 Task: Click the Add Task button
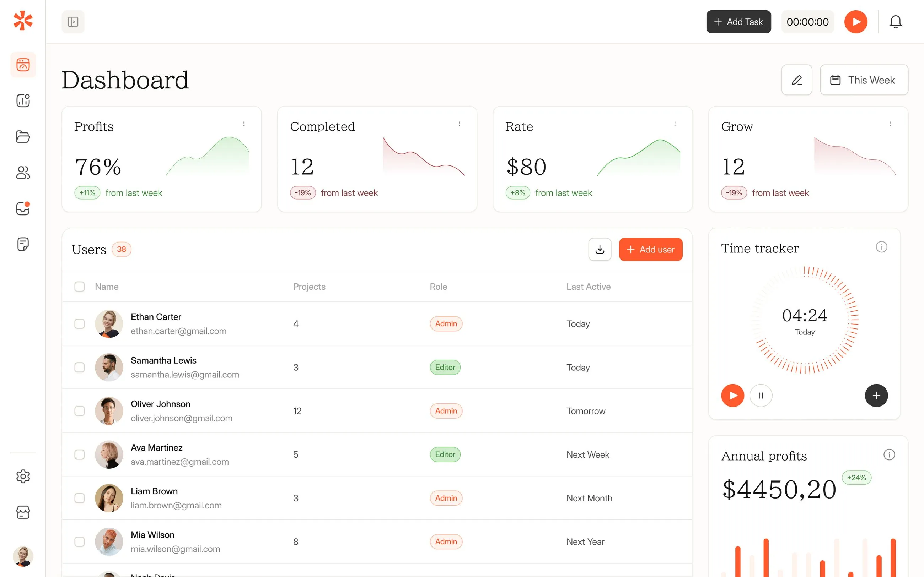tap(738, 22)
